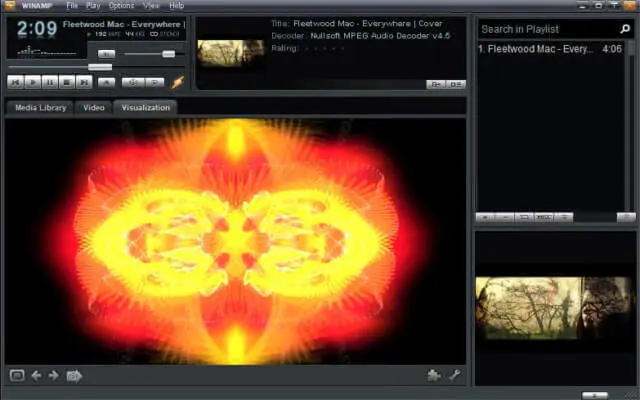The image size is (640, 400).
Task: Click the song seek bar handle
Action: (100, 67)
